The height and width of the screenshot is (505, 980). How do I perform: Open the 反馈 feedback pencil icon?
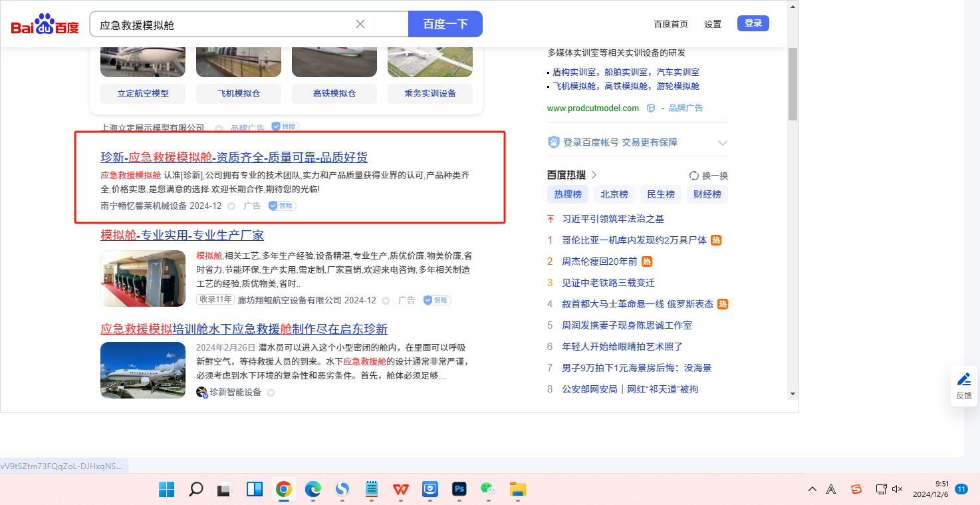(963, 379)
